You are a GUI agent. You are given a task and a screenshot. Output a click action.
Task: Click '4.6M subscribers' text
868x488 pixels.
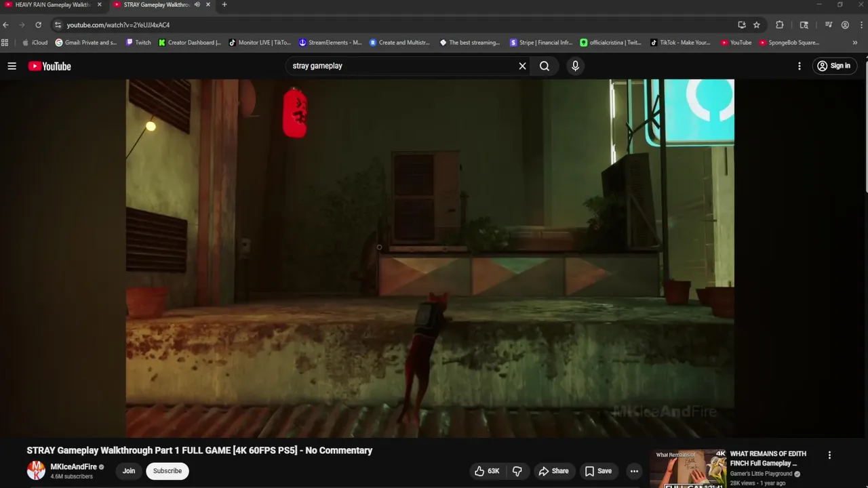(x=71, y=476)
